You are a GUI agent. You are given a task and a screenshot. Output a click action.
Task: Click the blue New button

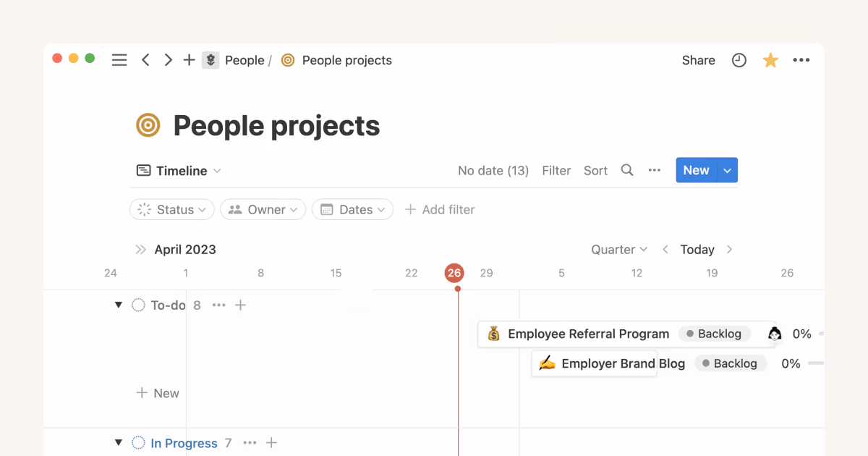(695, 170)
